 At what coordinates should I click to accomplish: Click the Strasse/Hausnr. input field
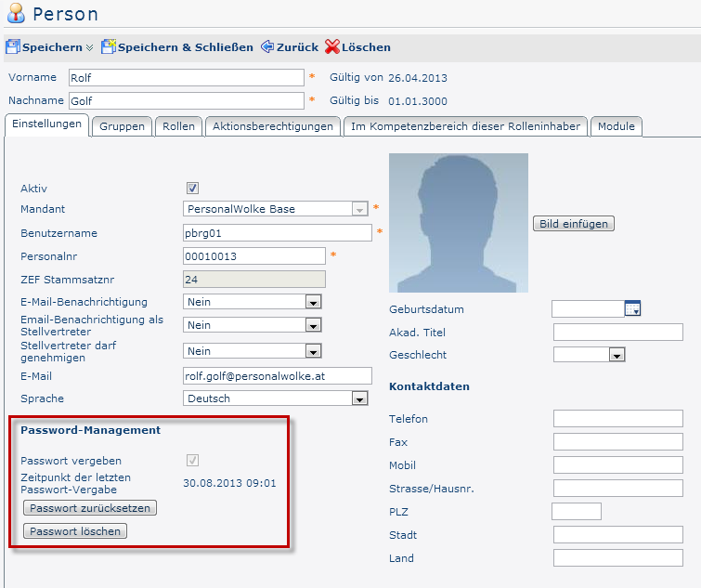(x=618, y=489)
